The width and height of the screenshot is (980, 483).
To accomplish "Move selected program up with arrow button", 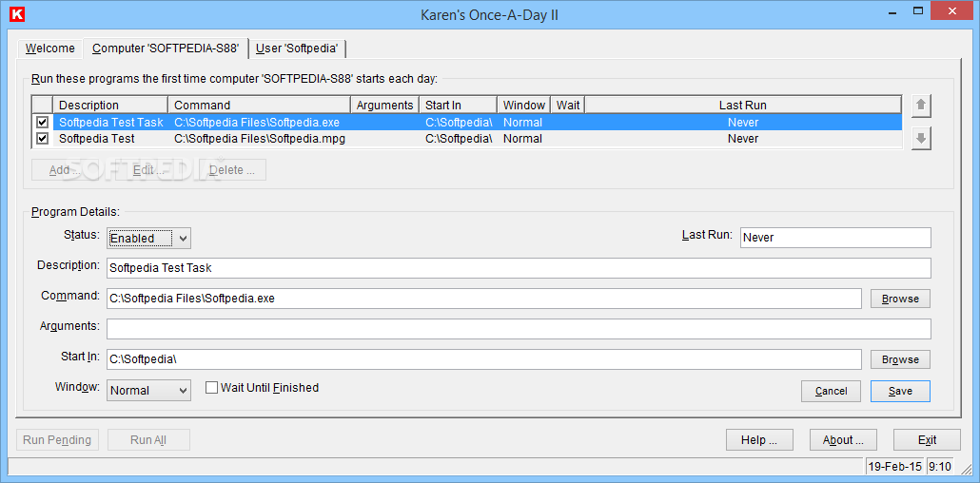I will (921, 106).
